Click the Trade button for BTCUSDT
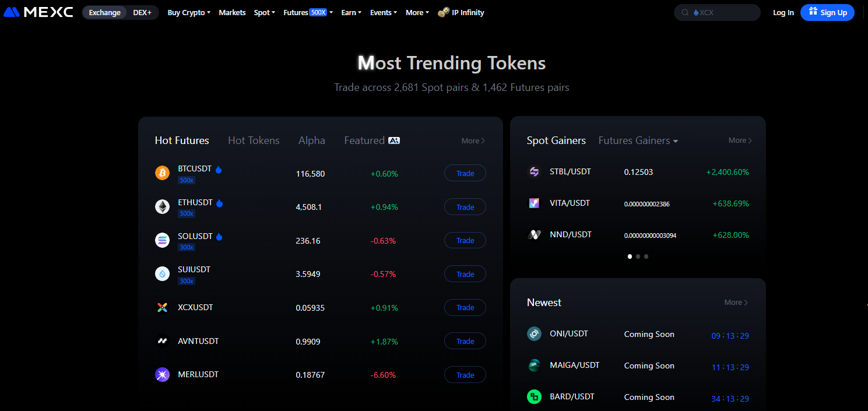 click(x=465, y=173)
